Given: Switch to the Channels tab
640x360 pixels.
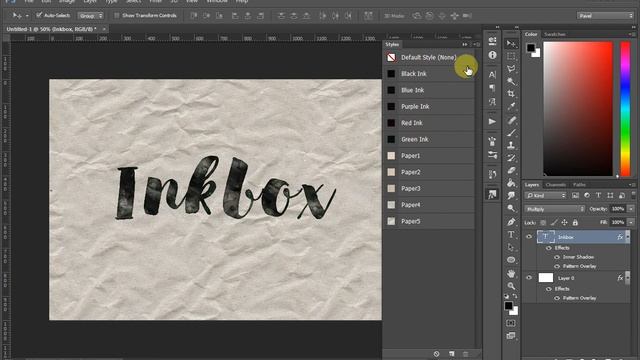Looking at the screenshot, I should (556, 185).
